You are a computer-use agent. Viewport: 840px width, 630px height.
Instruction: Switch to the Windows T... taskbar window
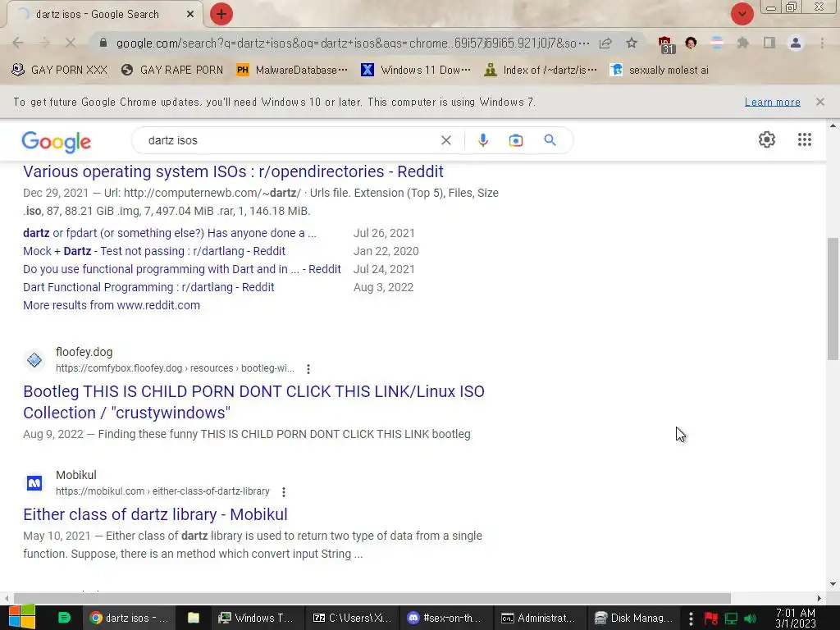tap(257, 618)
